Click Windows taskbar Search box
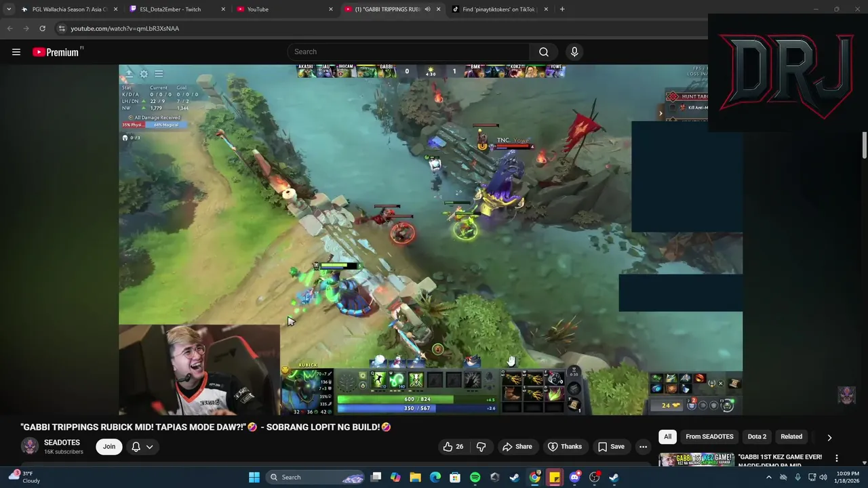The height and width of the screenshot is (488, 868). (315, 477)
